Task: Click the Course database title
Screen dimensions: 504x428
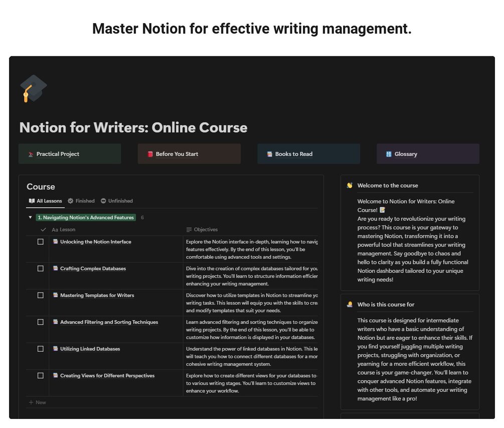Action: 41,187
